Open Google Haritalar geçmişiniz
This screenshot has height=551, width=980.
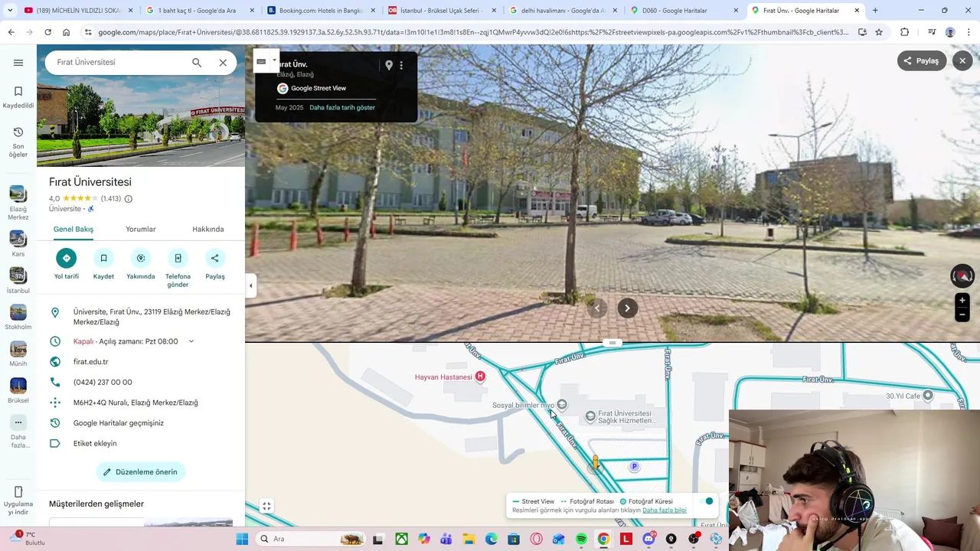tap(119, 423)
